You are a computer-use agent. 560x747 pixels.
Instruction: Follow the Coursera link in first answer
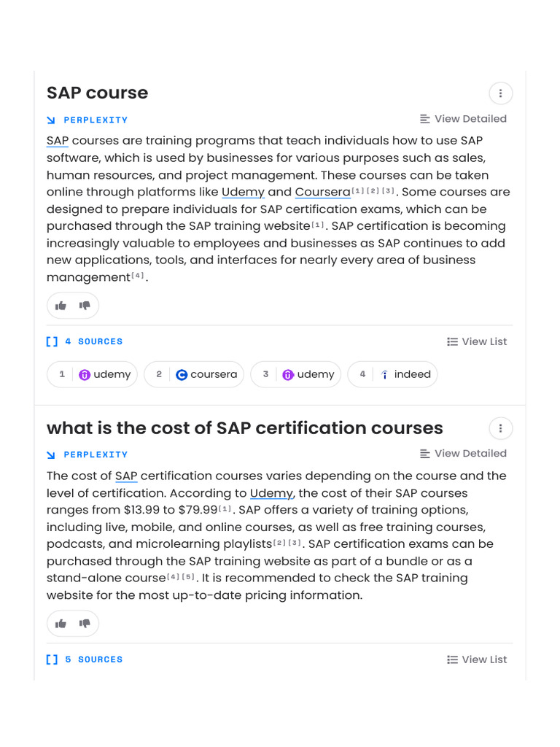(x=322, y=193)
